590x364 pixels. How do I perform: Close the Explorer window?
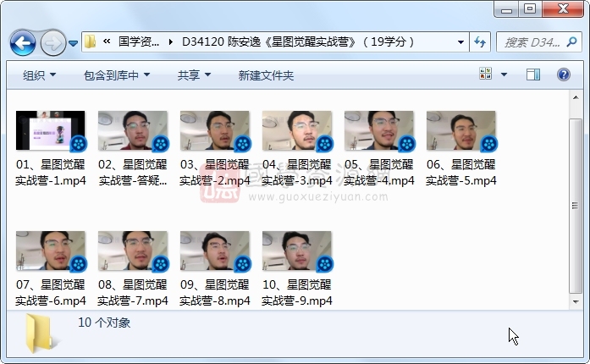coord(563,8)
